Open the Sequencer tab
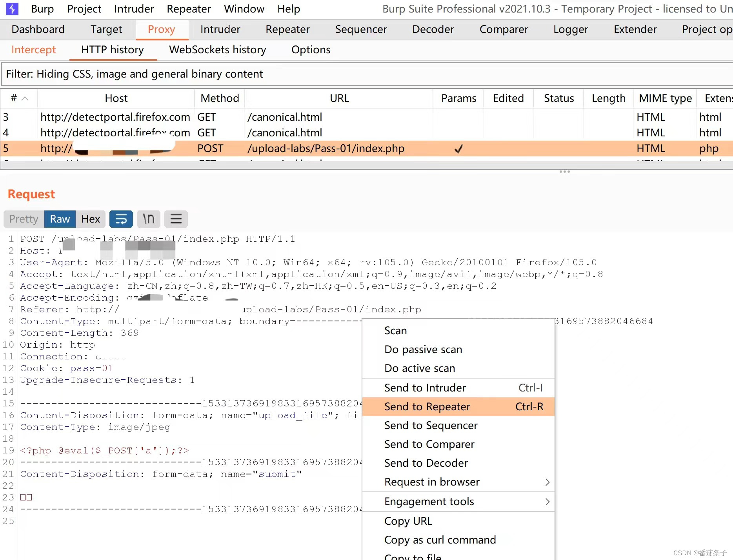The width and height of the screenshot is (733, 560). point(361,29)
